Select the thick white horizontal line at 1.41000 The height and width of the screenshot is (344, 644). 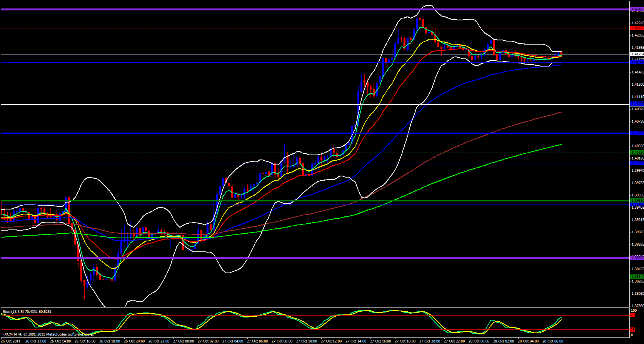coord(315,104)
